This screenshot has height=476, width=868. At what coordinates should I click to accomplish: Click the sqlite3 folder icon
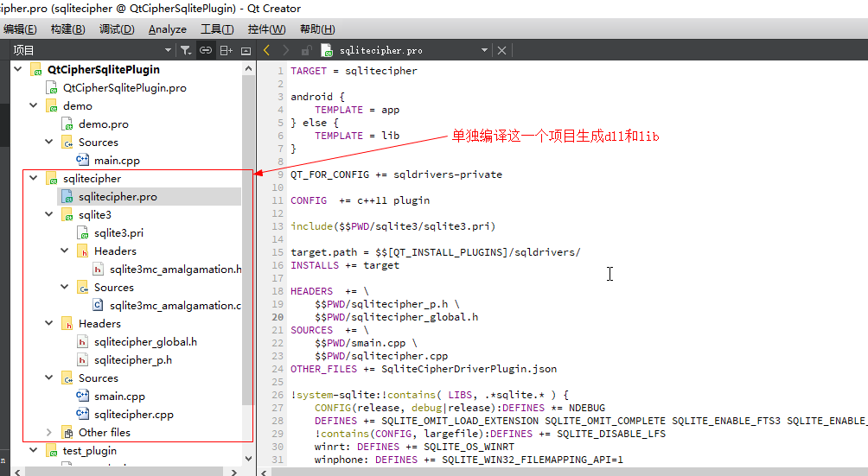coord(67,215)
